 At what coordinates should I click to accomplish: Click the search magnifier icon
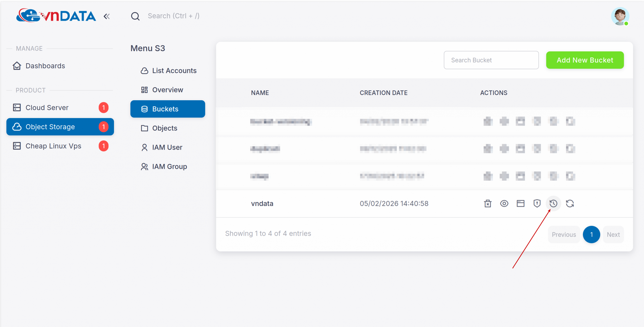pos(135,16)
